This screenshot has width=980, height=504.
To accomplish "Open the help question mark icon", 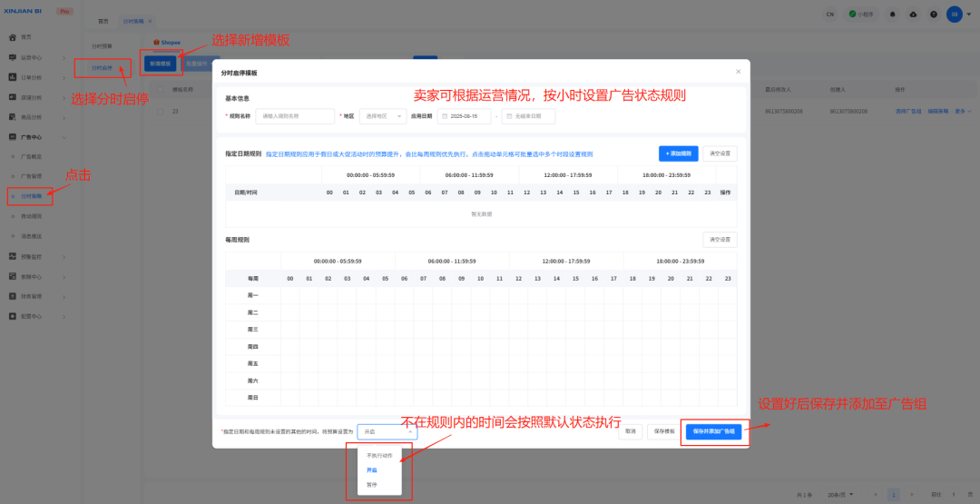I will [x=934, y=15].
